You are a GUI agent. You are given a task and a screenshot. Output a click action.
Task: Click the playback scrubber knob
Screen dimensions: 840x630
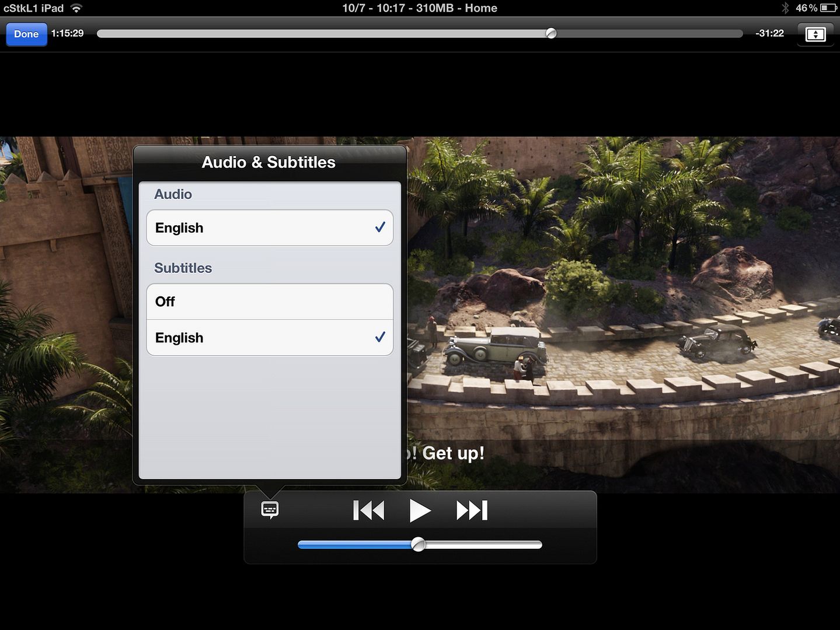tap(551, 33)
